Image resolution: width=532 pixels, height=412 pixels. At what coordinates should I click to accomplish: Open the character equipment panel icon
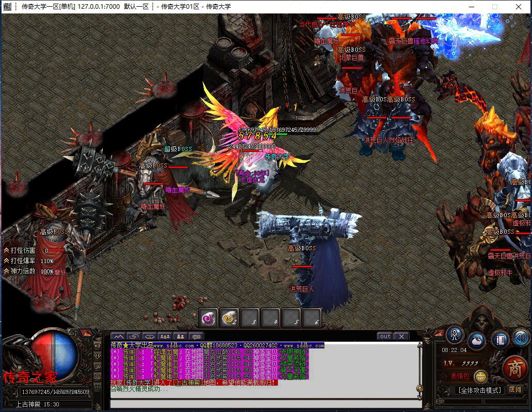(455, 335)
